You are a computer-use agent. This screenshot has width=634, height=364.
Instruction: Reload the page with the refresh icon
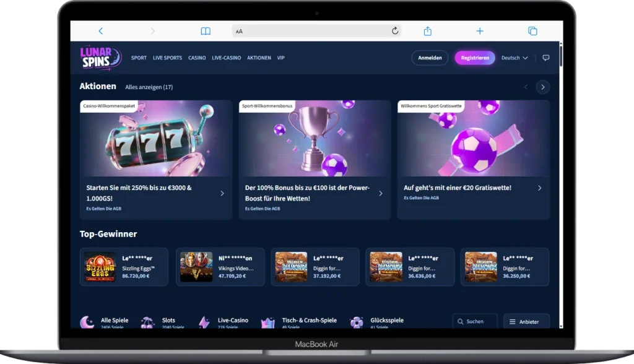395,31
